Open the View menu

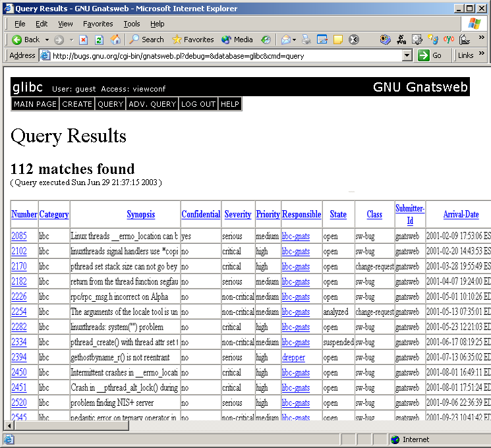(x=65, y=24)
